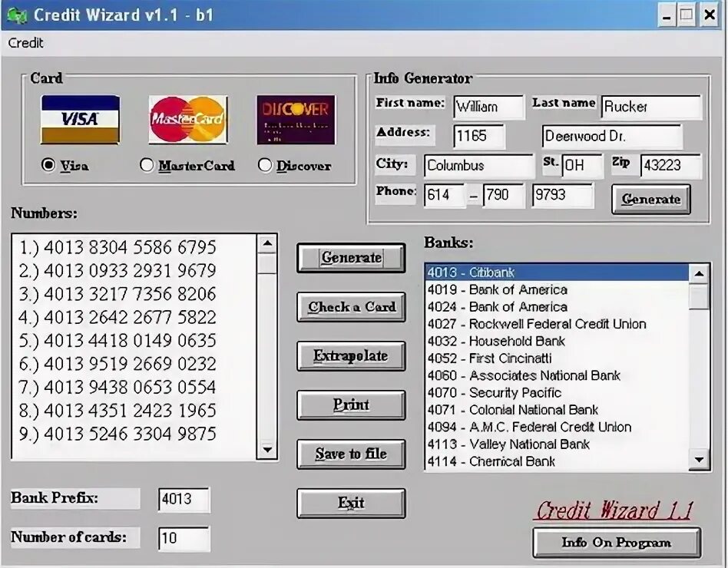Click Generate in the Info Generator panel
Viewport: 728px width, 568px height.
tap(651, 199)
